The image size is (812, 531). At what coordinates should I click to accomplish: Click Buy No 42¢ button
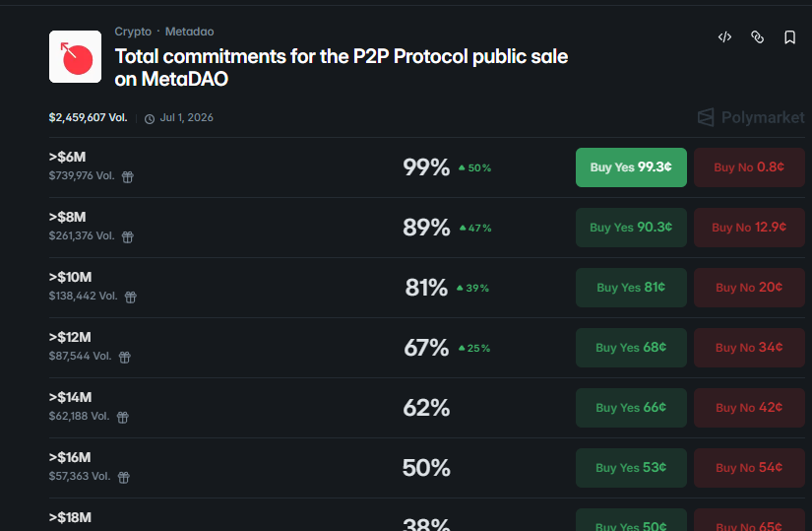(x=749, y=408)
